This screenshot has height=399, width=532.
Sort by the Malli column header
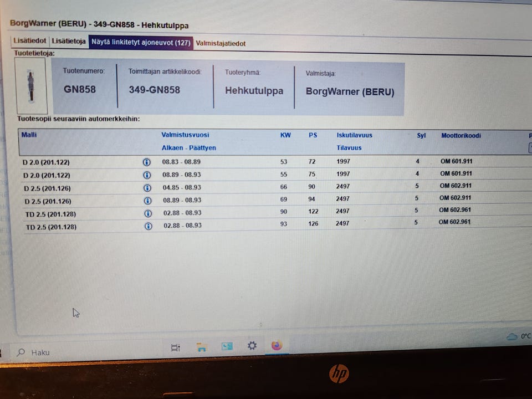click(x=29, y=135)
